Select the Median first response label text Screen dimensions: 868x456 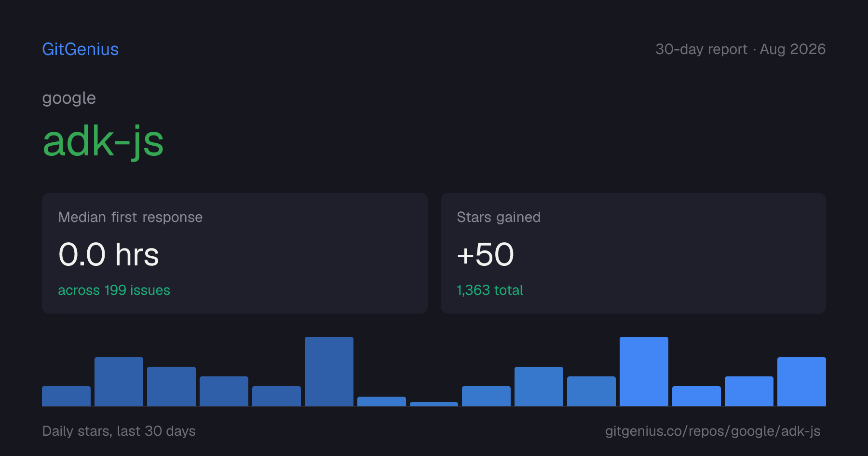[130, 217]
